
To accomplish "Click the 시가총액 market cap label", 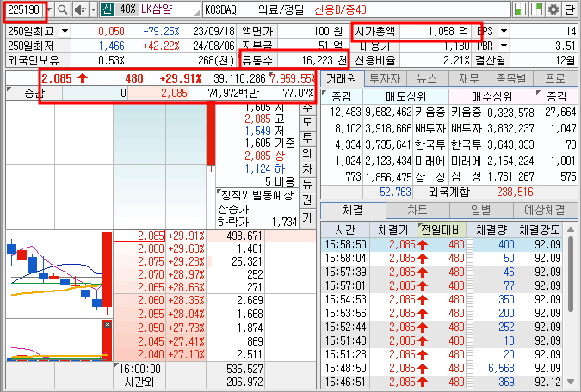I will tap(375, 31).
